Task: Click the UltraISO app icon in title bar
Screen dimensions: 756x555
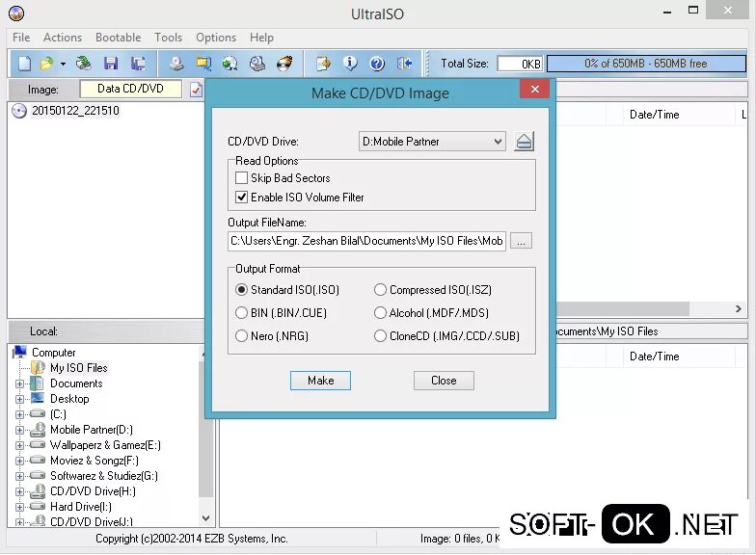Action: 16,13
